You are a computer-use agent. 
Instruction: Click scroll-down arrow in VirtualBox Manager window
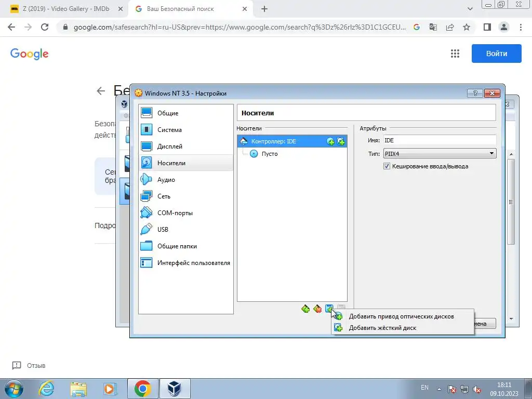point(511,319)
